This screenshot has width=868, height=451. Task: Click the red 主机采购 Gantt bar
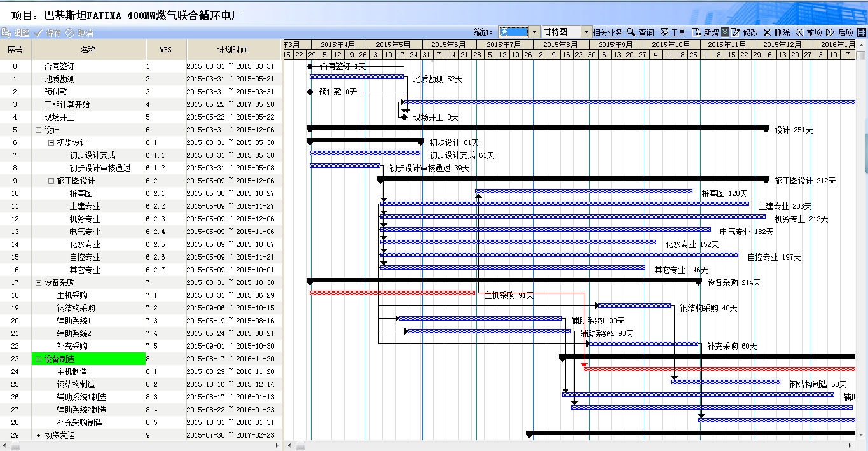click(x=392, y=293)
